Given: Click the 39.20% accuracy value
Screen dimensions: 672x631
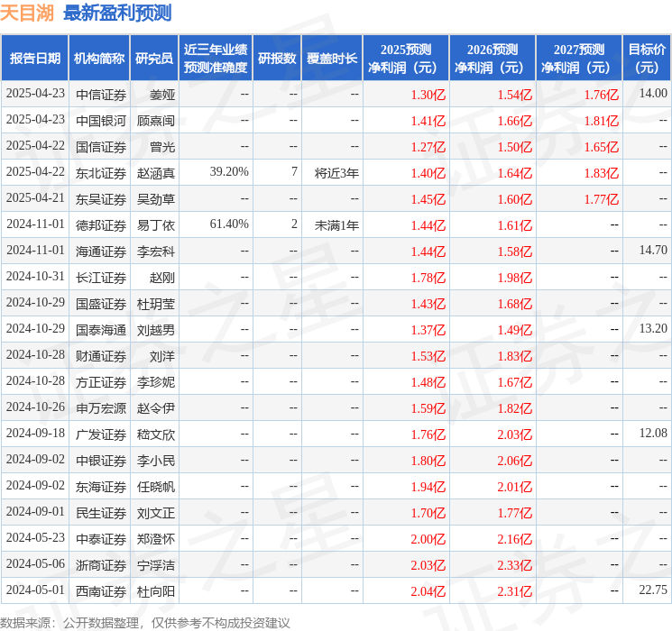Looking at the screenshot, I should [229, 172].
